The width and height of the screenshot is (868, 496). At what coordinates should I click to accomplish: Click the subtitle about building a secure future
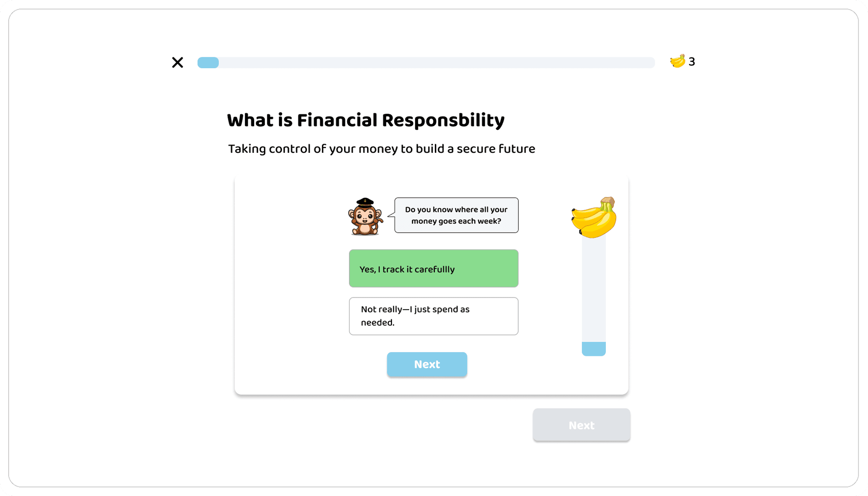click(381, 148)
